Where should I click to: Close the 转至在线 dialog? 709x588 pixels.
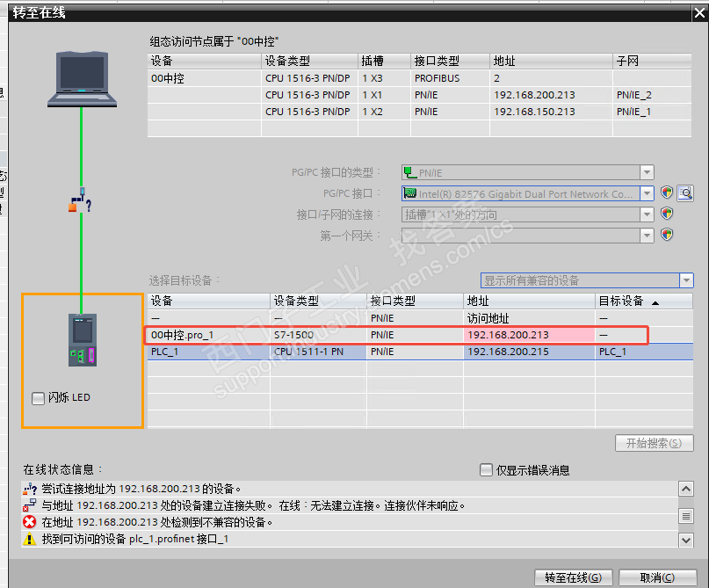pos(699,13)
